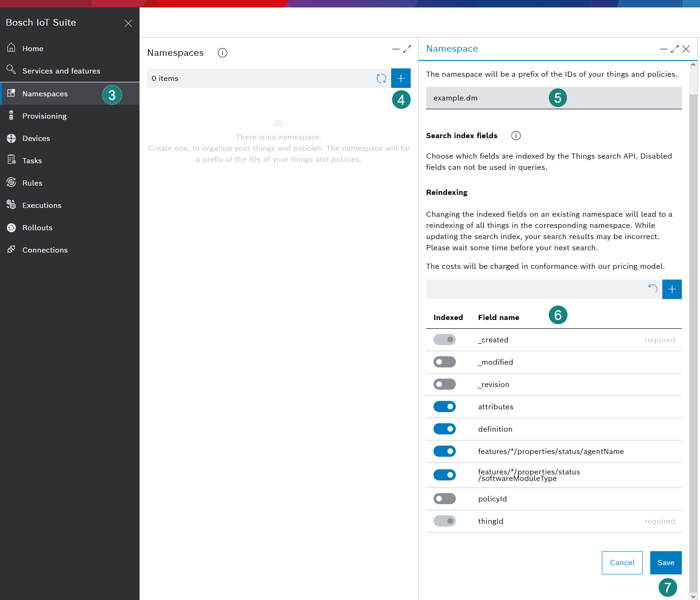Image resolution: width=700 pixels, height=600 pixels.
Task: Reset the search index fields
Action: [x=653, y=289]
